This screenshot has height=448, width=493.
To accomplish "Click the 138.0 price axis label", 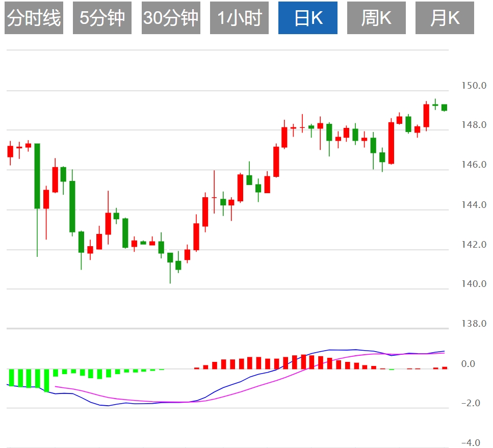I will point(474,324).
